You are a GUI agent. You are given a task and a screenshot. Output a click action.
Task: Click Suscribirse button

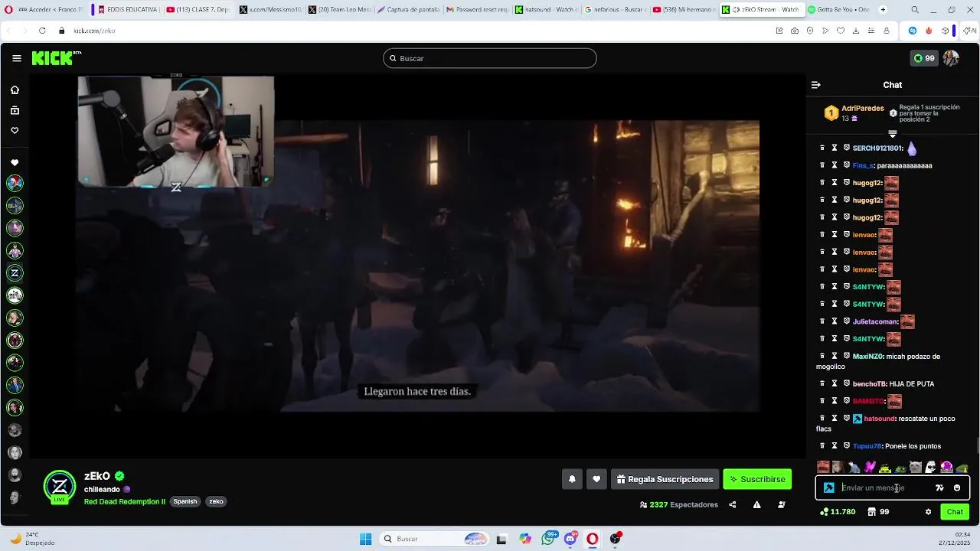(757, 479)
